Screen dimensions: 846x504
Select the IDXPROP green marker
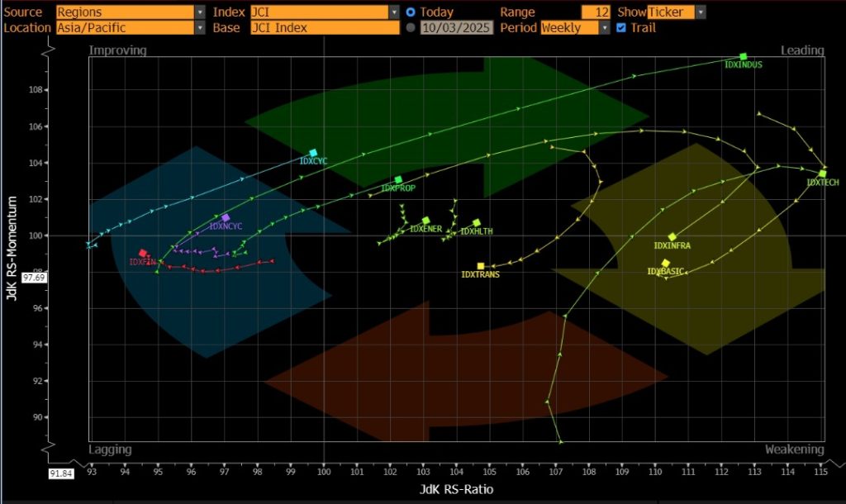click(x=398, y=179)
